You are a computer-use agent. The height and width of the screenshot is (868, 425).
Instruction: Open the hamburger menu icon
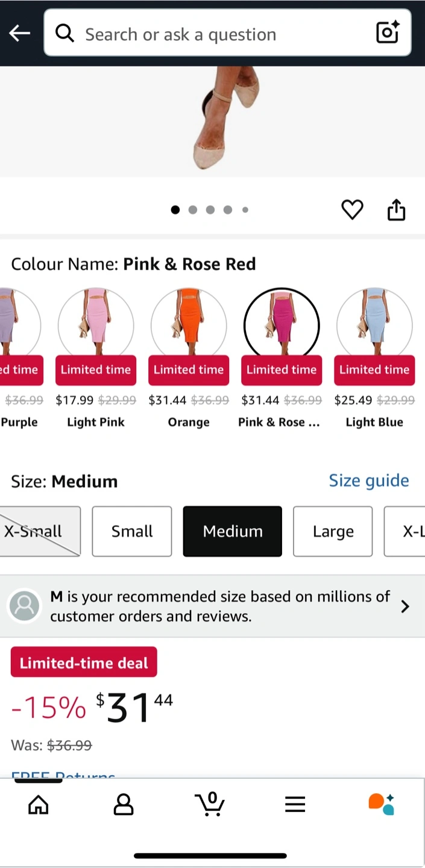pos(295,804)
